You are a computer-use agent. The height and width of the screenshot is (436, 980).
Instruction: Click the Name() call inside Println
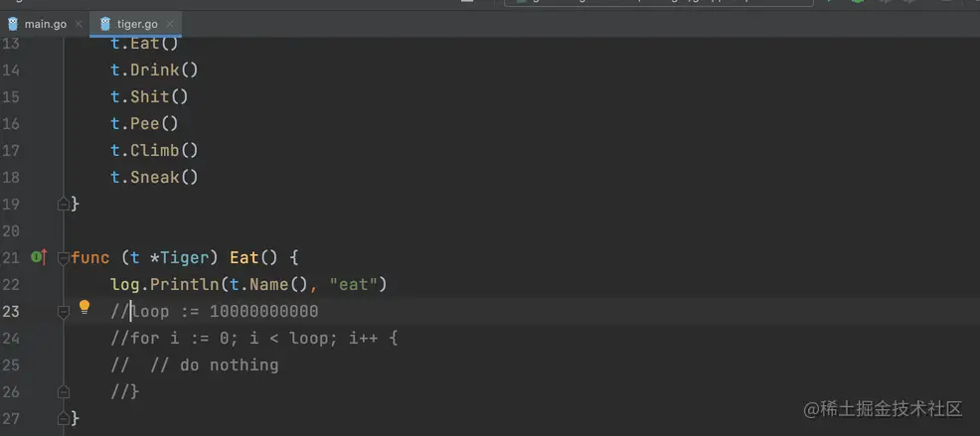coord(278,284)
